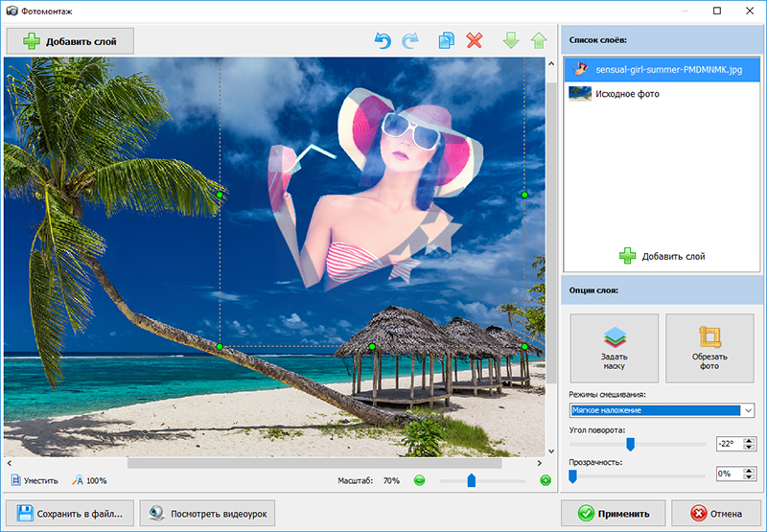Click the Сохранить в файл button
Viewport: 767px width, 532px height.
69,514
